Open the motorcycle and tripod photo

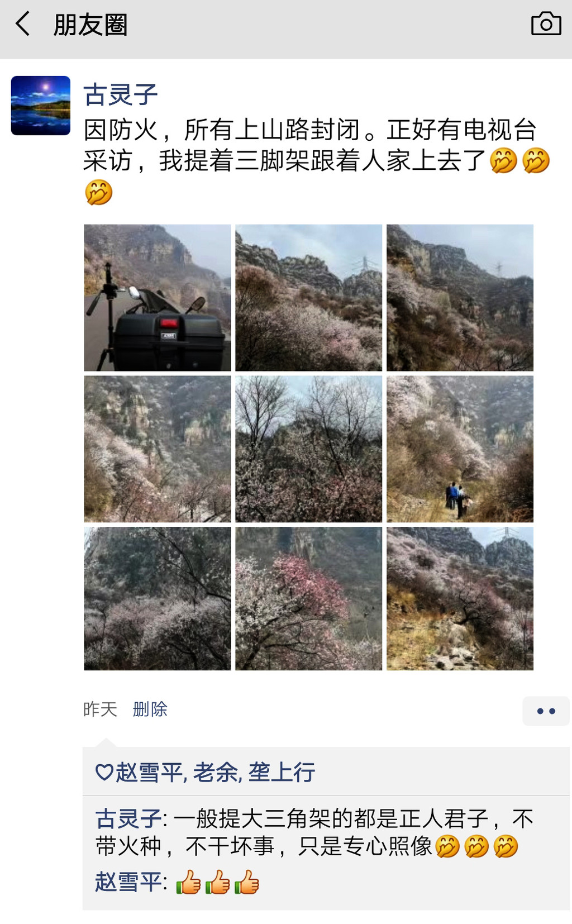158,298
